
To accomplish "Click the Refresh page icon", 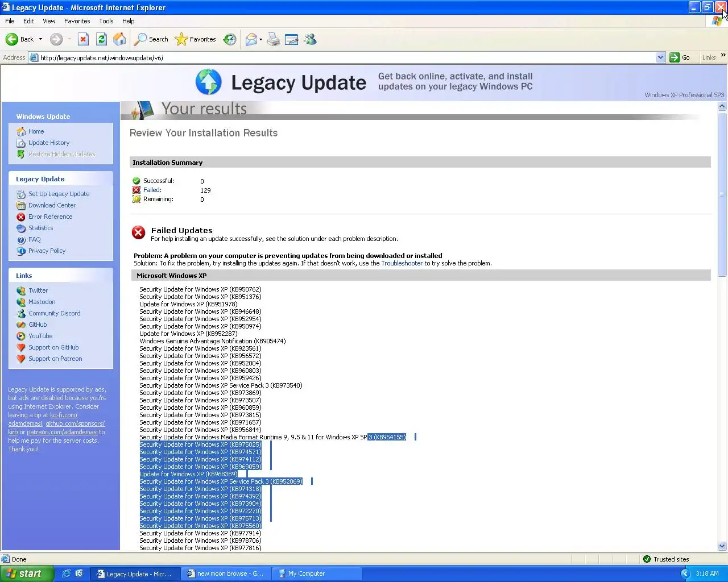I will pyautogui.click(x=101, y=39).
